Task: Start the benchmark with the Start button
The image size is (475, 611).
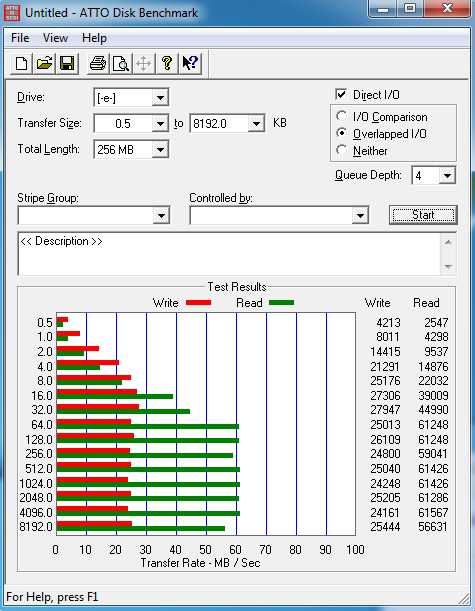Action: click(423, 215)
